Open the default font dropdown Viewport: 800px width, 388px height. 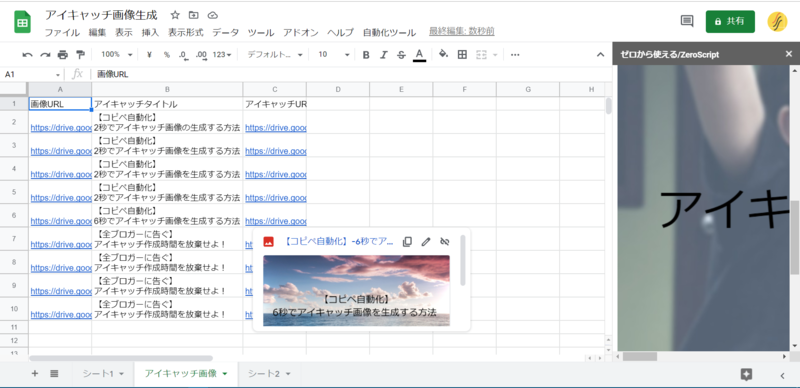275,55
